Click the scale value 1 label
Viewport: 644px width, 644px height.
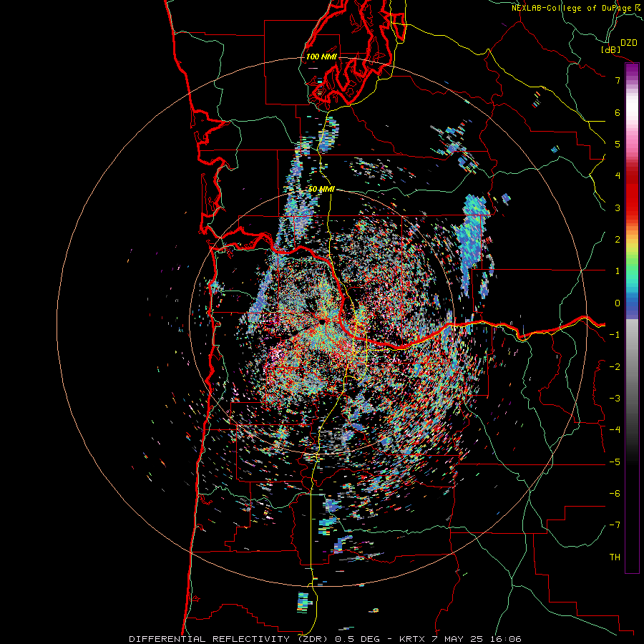coord(618,271)
